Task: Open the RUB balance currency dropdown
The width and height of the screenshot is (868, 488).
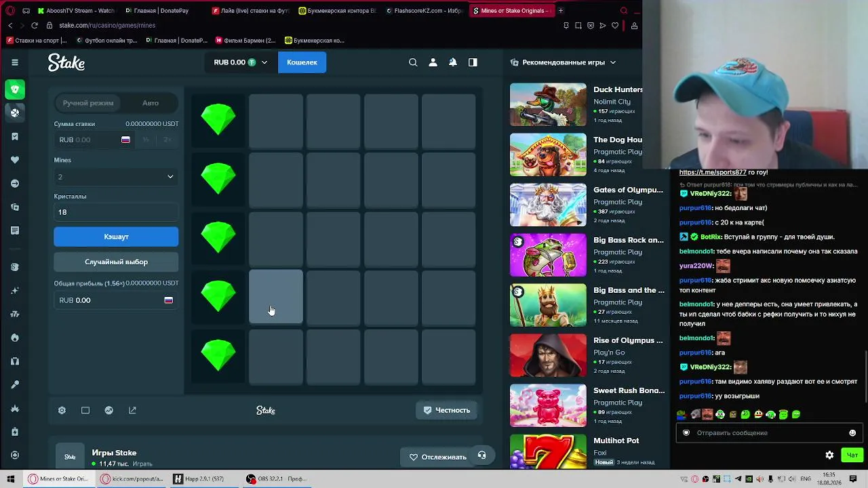Action: [241, 62]
